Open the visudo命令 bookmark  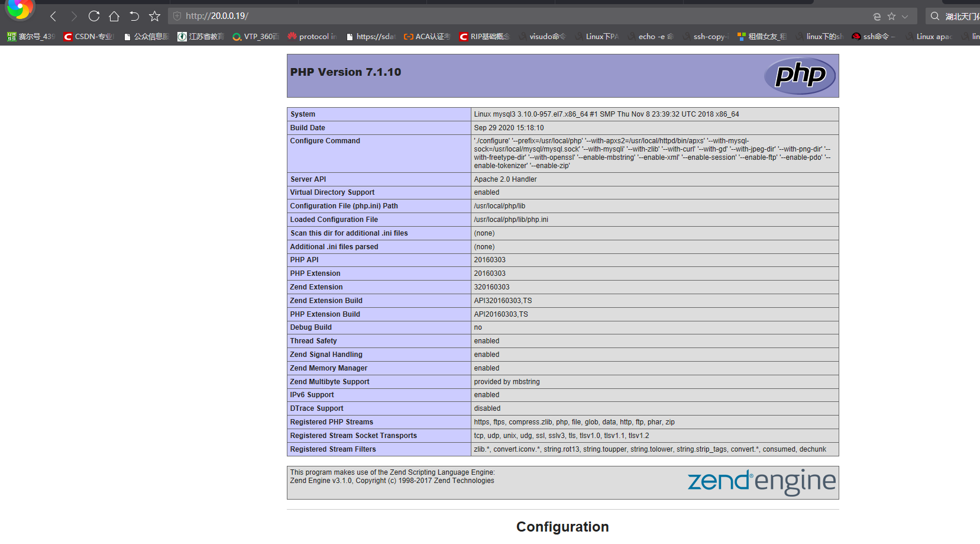(542, 37)
